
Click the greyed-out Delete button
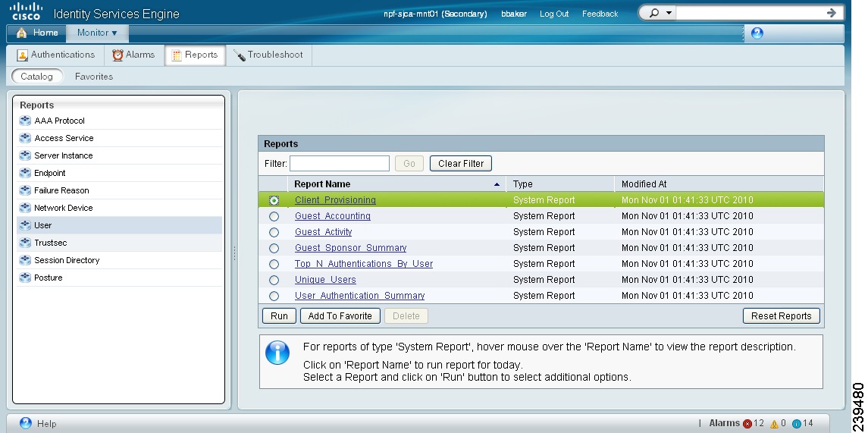point(406,315)
